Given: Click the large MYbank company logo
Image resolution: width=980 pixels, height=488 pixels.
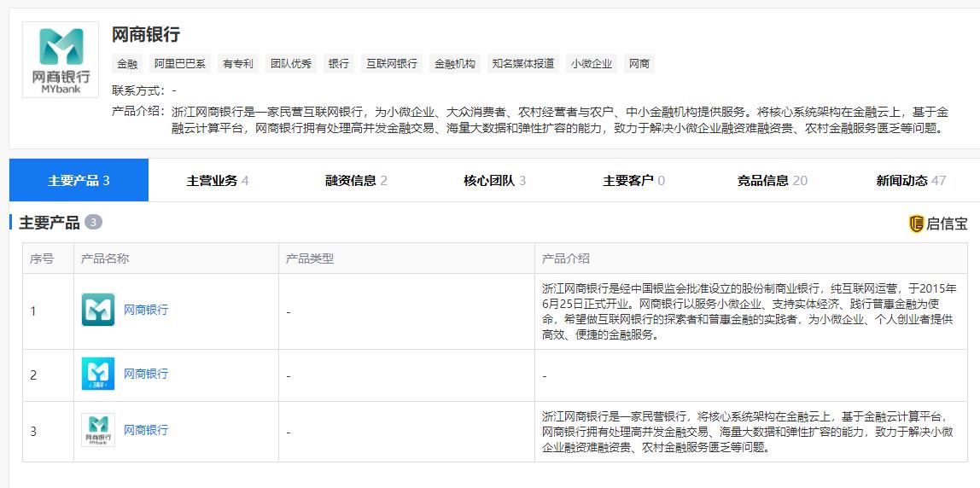Looking at the screenshot, I should point(61,60).
